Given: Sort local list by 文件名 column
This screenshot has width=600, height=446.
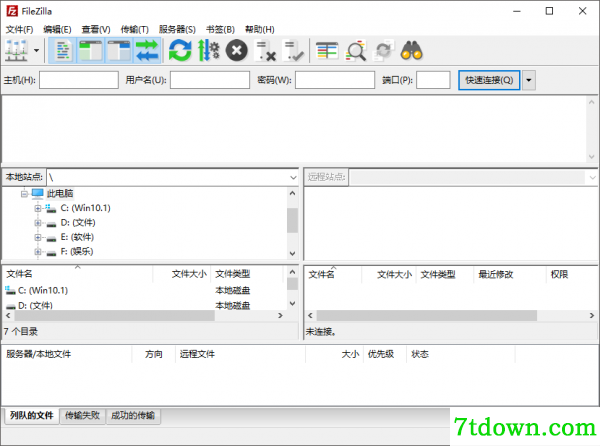Looking at the screenshot, I should point(78,274).
